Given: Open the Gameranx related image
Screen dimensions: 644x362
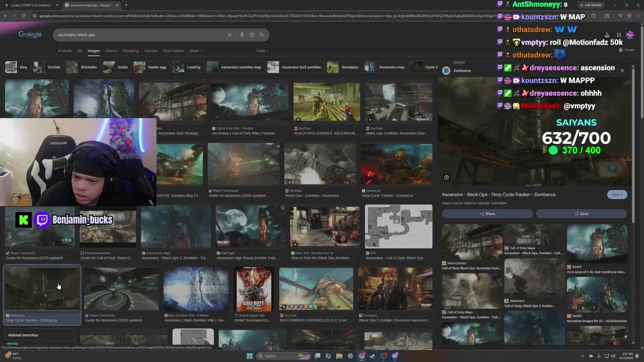Looking at the screenshot, I should point(534,278).
